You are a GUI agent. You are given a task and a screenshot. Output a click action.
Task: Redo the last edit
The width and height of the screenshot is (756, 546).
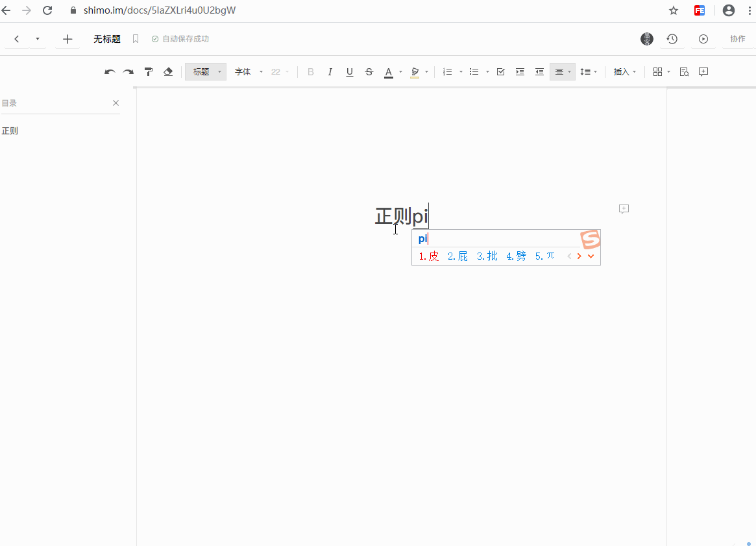click(x=128, y=72)
